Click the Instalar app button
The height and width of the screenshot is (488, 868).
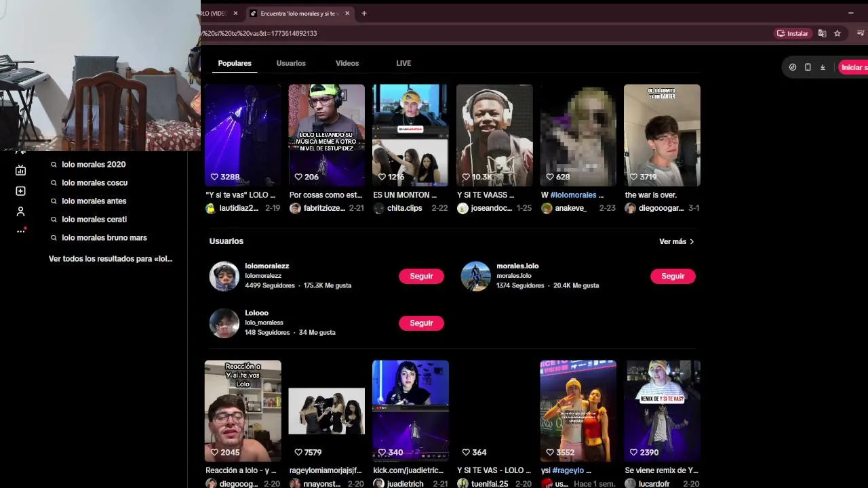tap(793, 33)
